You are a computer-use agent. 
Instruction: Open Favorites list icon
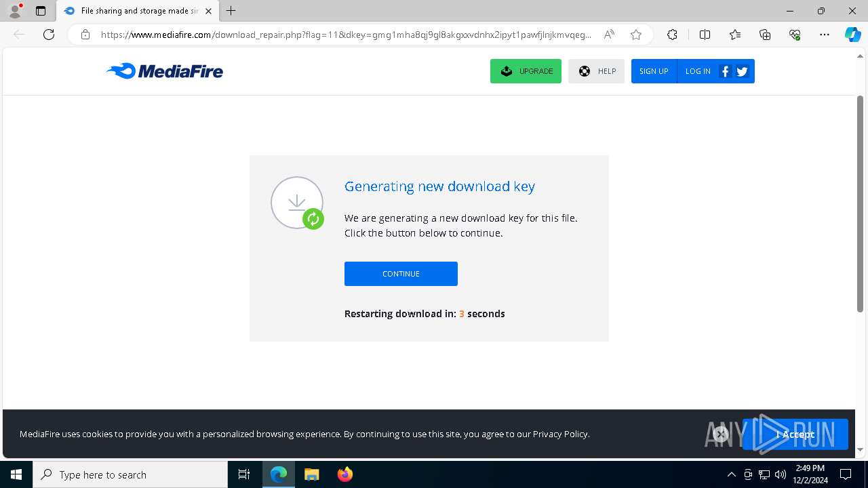click(735, 35)
